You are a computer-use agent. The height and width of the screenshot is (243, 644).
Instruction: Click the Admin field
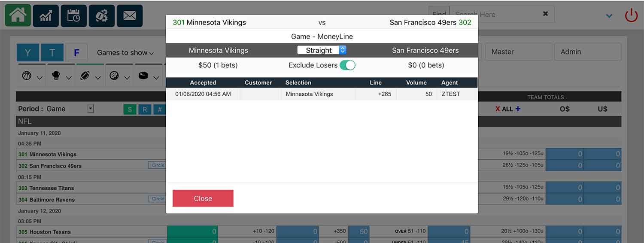pyautogui.click(x=588, y=52)
